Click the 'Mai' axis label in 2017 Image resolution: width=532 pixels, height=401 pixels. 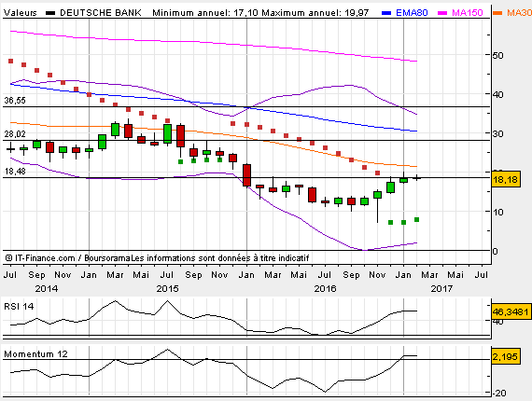[455, 274]
